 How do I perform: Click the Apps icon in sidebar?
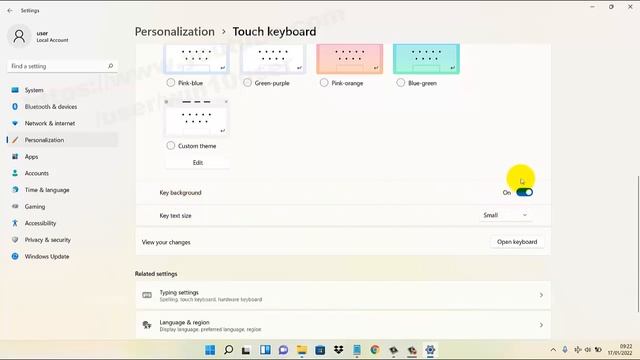click(x=15, y=157)
